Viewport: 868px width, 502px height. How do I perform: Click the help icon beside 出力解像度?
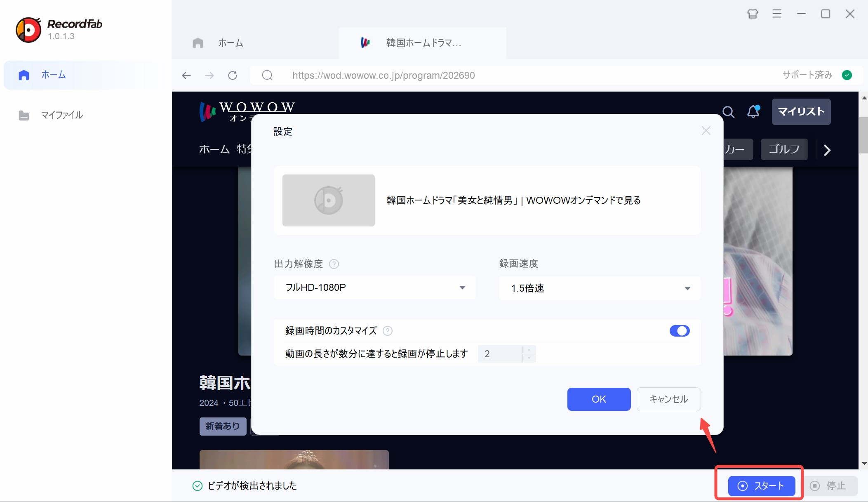tap(334, 264)
